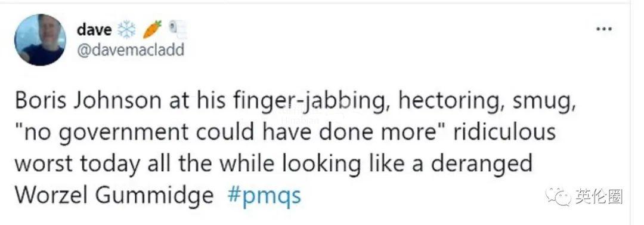Click the snowflake emoji beside dave
Viewport: 644px width, 225px height.
[x=126, y=30]
